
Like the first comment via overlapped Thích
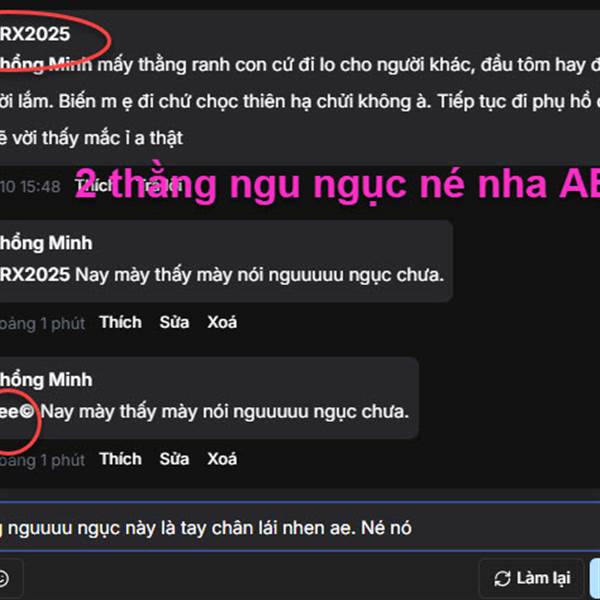(x=94, y=186)
